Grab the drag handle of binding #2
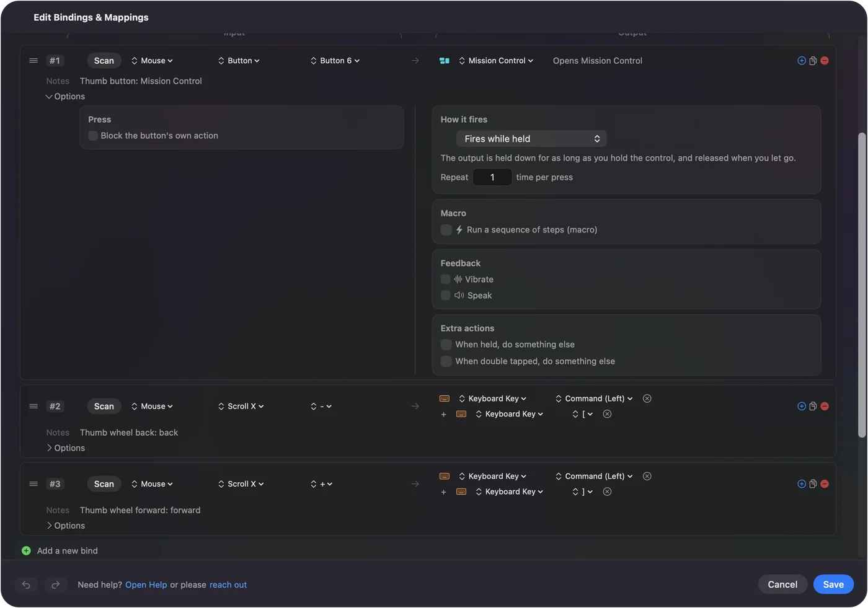Screen dimensions: 868x608 pos(33,407)
